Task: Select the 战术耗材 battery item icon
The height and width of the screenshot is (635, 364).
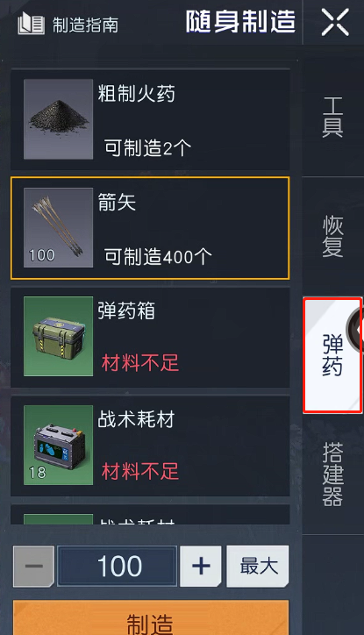Action: click(x=58, y=445)
